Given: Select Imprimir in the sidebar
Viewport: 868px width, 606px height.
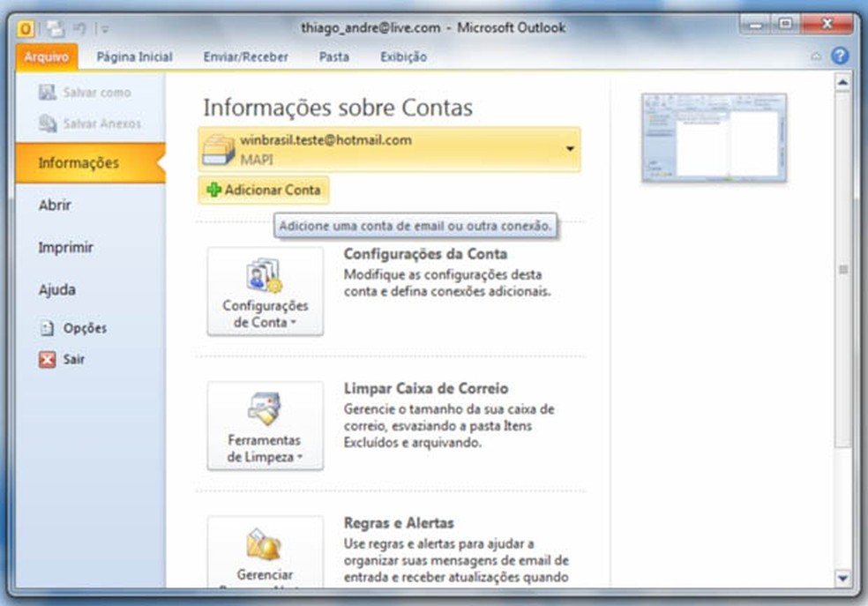Looking at the screenshot, I should coord(68,247).
